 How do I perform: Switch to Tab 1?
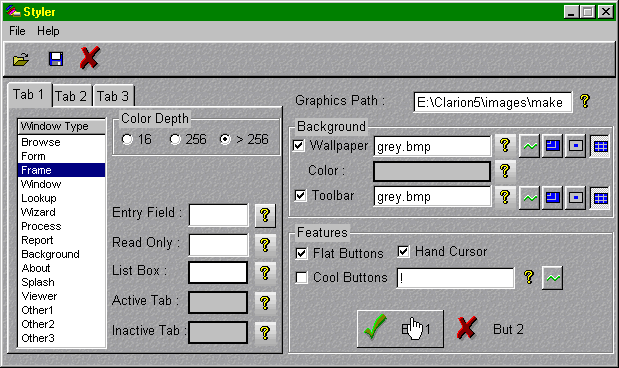28,95
